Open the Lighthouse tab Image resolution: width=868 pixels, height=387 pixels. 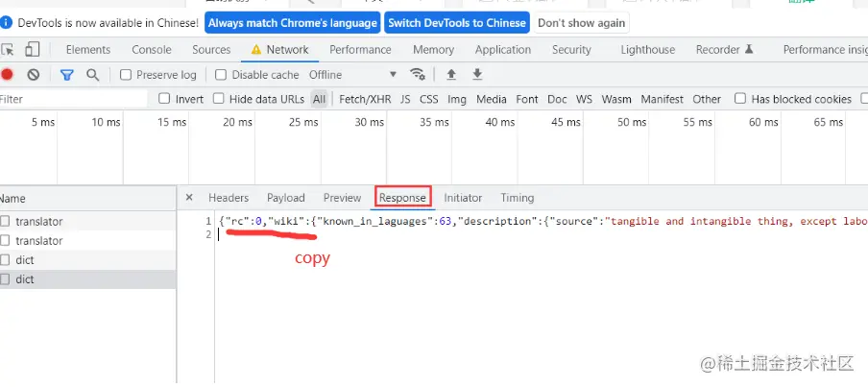(648, 50)
